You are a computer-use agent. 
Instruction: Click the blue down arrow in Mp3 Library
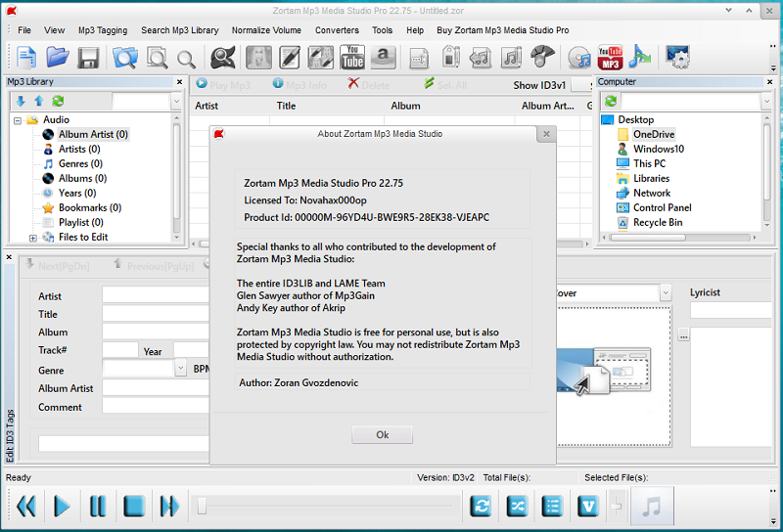pyautogui.click(x=21, y=102)
